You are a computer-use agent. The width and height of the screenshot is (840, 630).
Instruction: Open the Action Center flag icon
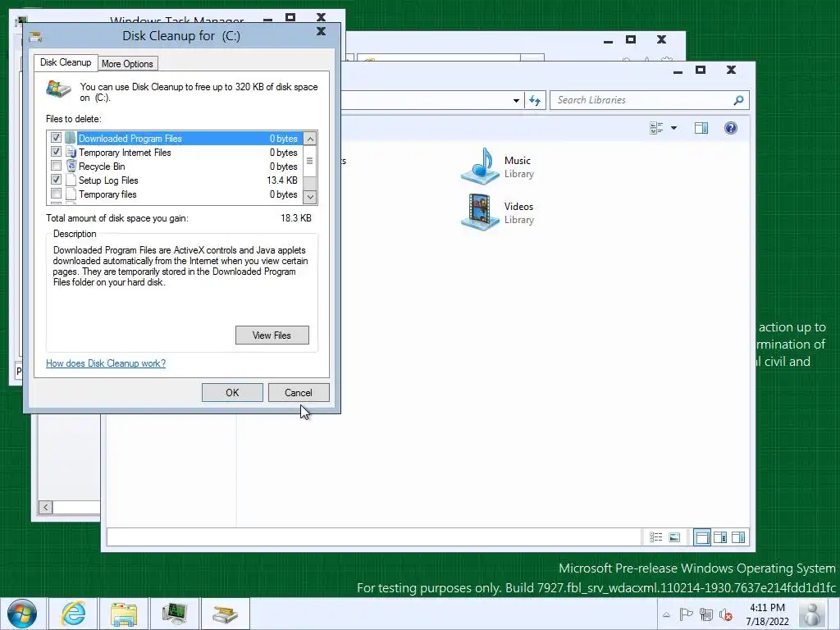point(686,614)
